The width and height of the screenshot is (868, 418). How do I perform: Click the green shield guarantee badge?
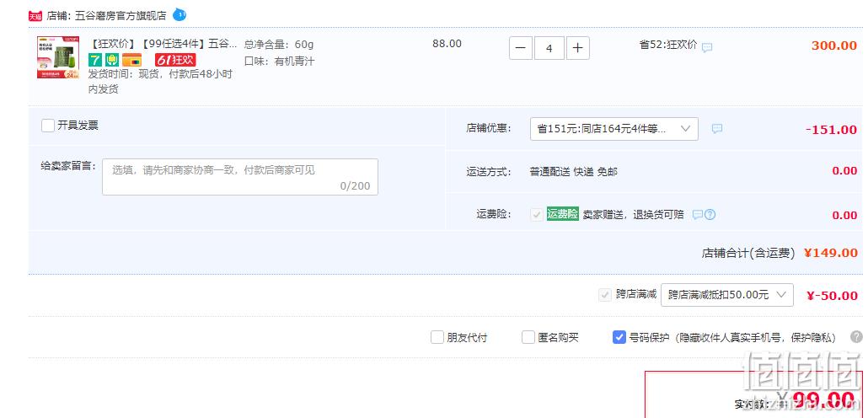tap(112, 59)
